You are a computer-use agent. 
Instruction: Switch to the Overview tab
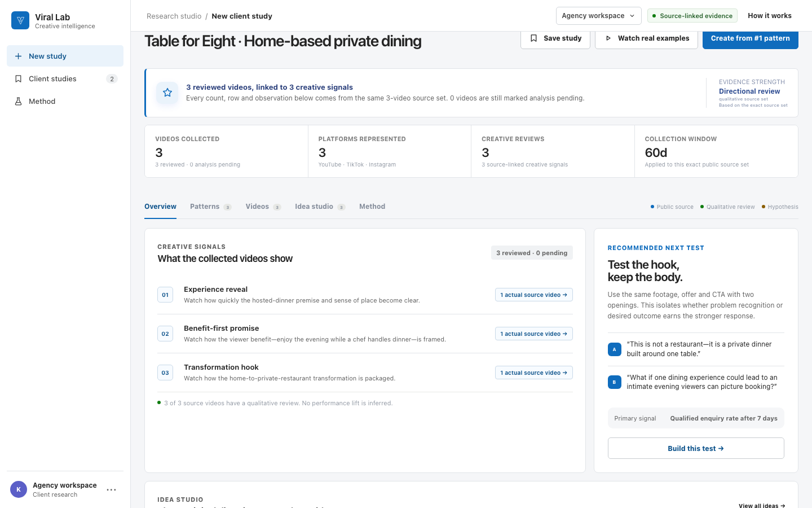click(x=160, y=207)
